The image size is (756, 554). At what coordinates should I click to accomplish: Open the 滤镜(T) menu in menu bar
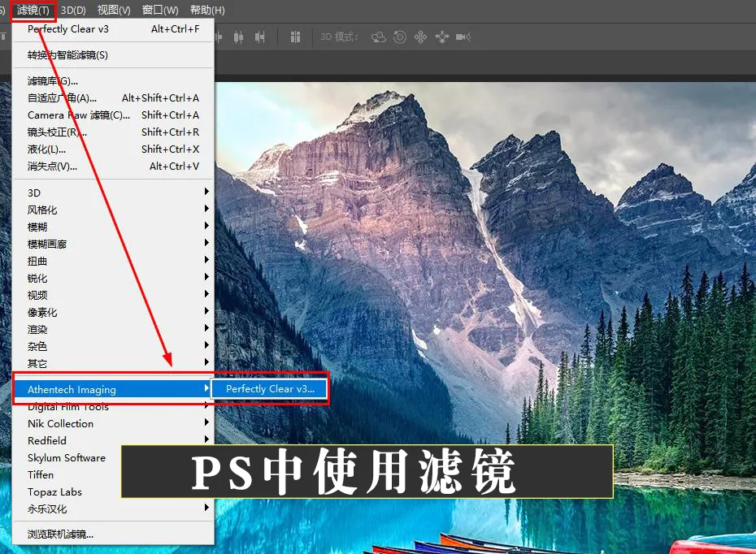click(x=35, y=11)
